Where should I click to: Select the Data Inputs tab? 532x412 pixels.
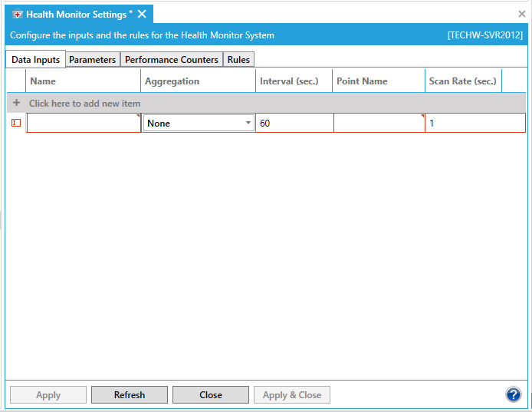pos(35,60)
